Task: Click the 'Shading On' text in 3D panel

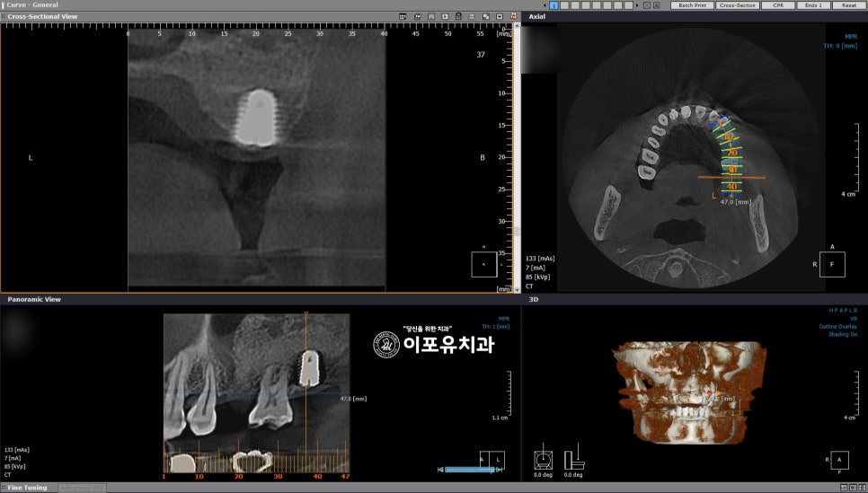Action: tap(843, 334)
